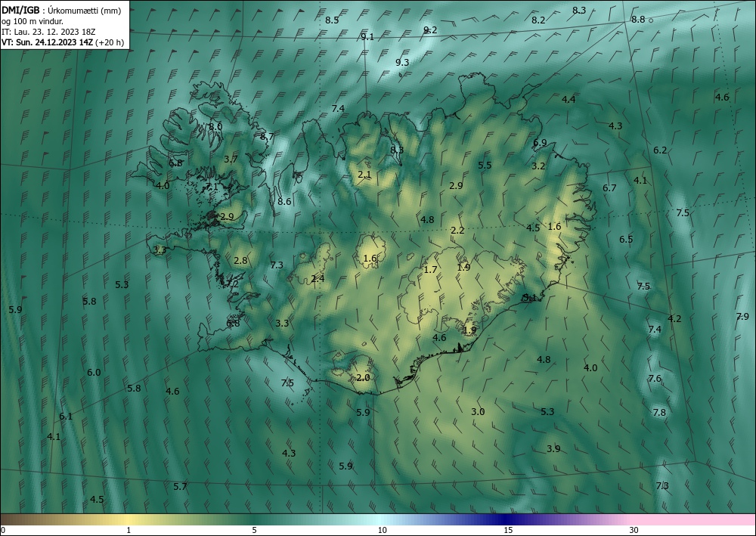This screenshot has width=756, height=536.
Task: Click the 'VT: Sun. 24.12.2023 14Z' valid time
Action: (x=47, y=42)
